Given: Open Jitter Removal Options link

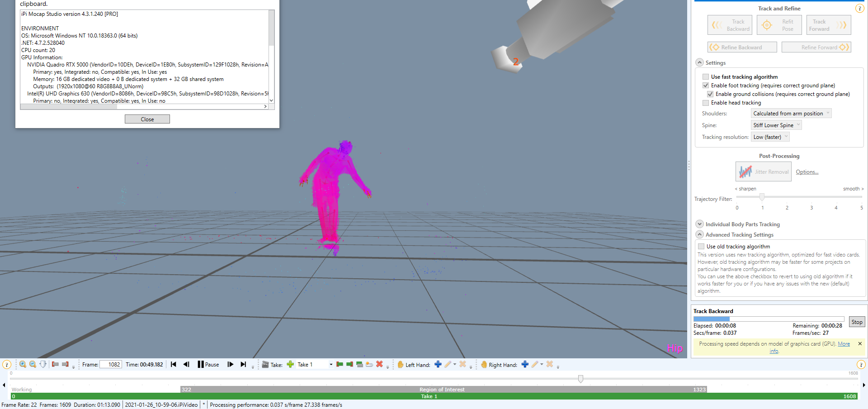Looking at the screenshot, I should click(x=807, y=172).
